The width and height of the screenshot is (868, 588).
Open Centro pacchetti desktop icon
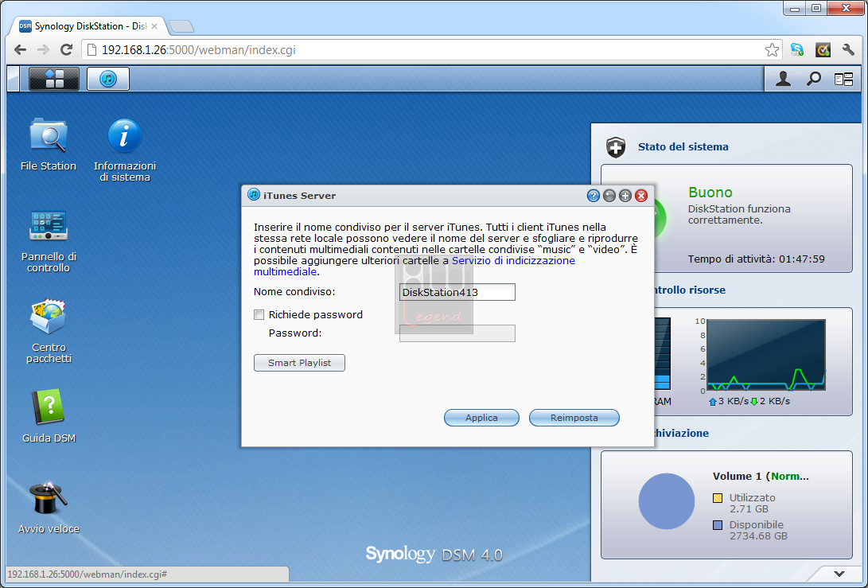49,331
